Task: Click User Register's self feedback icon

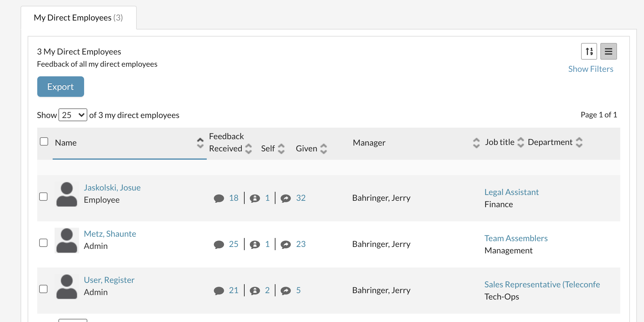Action: point(255,291)
